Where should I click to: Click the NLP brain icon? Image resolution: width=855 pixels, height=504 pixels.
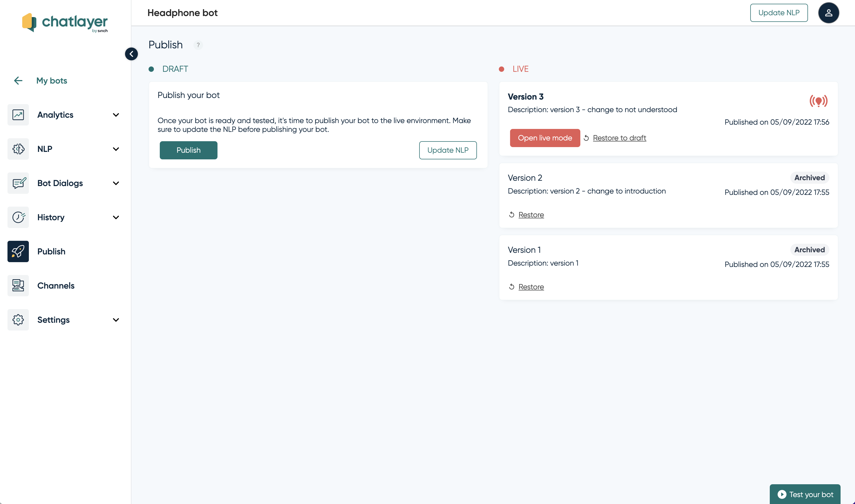tap(18, 149)
